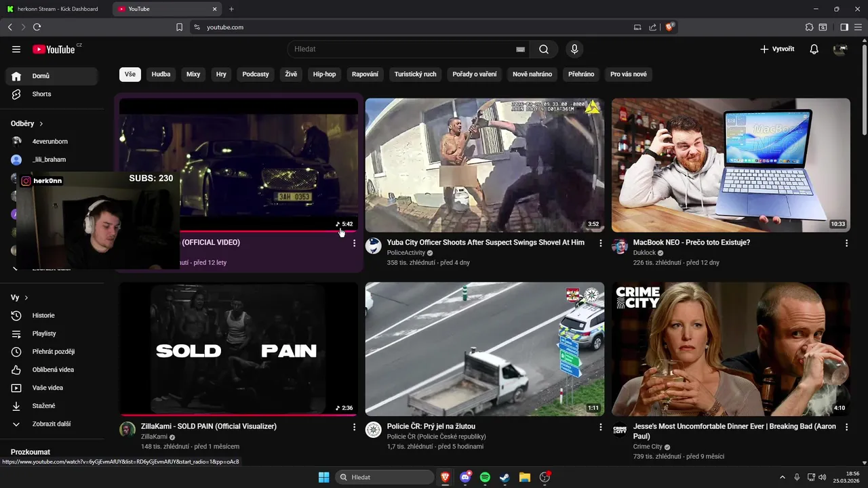Open more options for Jesse's Dinner video
The image size is (868, 488).
[x=846, y=427]
